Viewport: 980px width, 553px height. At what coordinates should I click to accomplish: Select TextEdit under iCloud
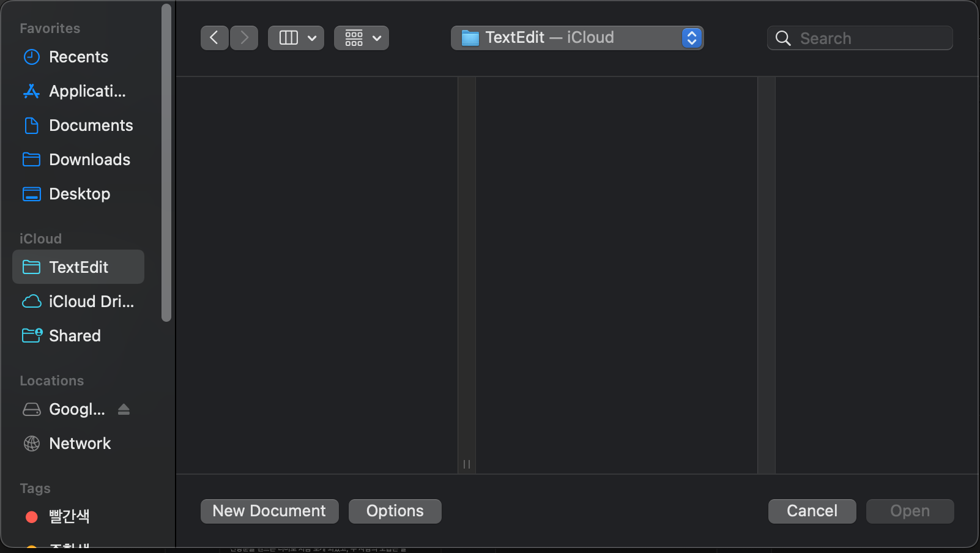coord(78,267)
